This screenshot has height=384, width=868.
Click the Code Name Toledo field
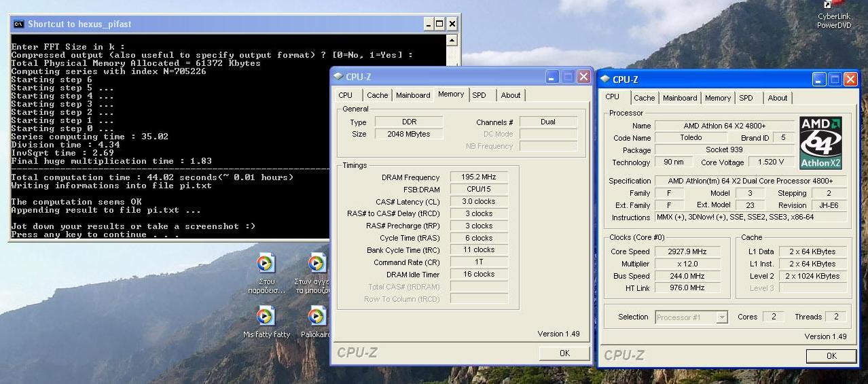click(x=691, y=138)
